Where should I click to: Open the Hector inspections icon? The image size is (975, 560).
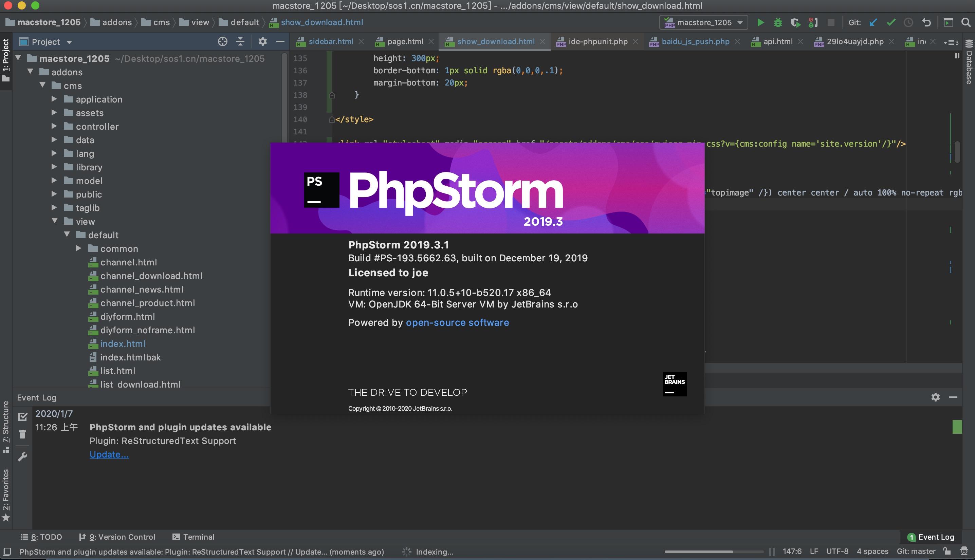coord(964,551)
